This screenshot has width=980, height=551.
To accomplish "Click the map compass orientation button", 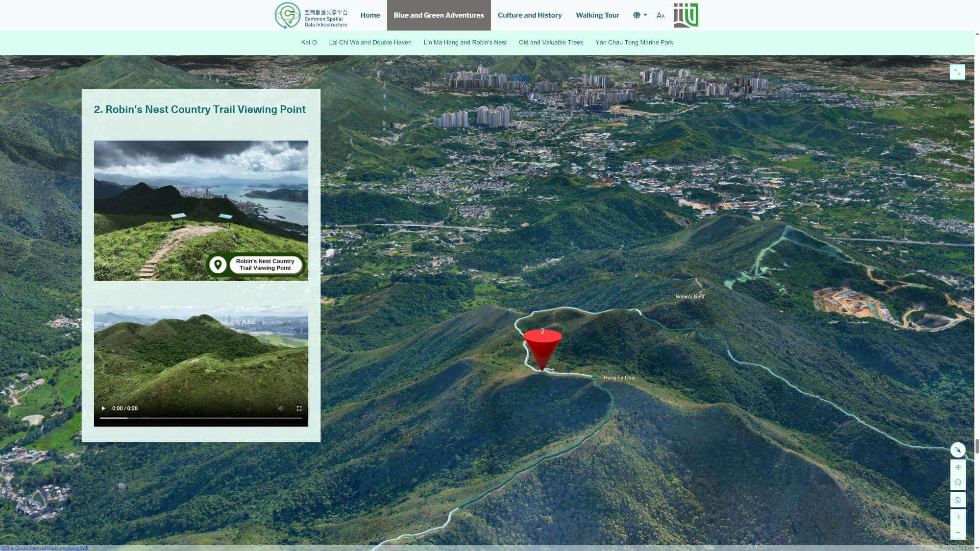I will click(x=957, y=450).
